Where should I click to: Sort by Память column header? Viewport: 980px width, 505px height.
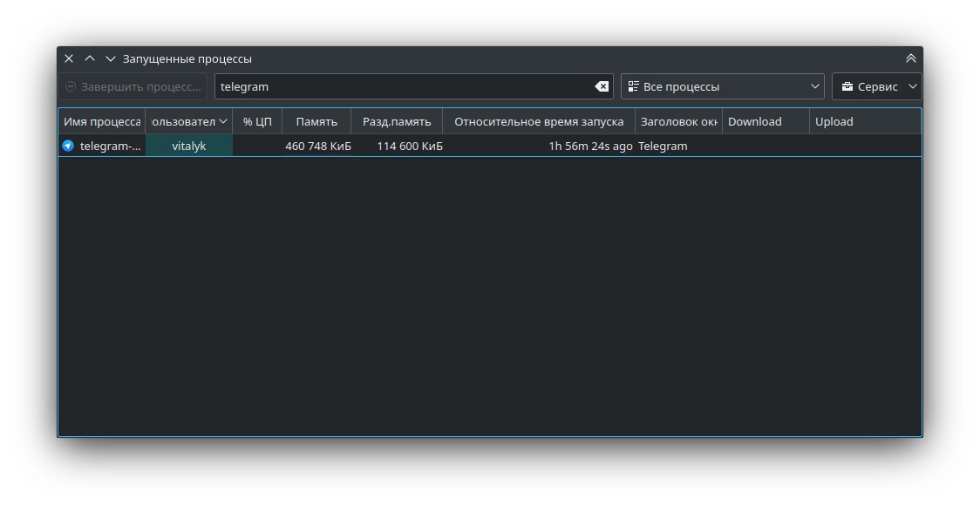pos(316,121)
